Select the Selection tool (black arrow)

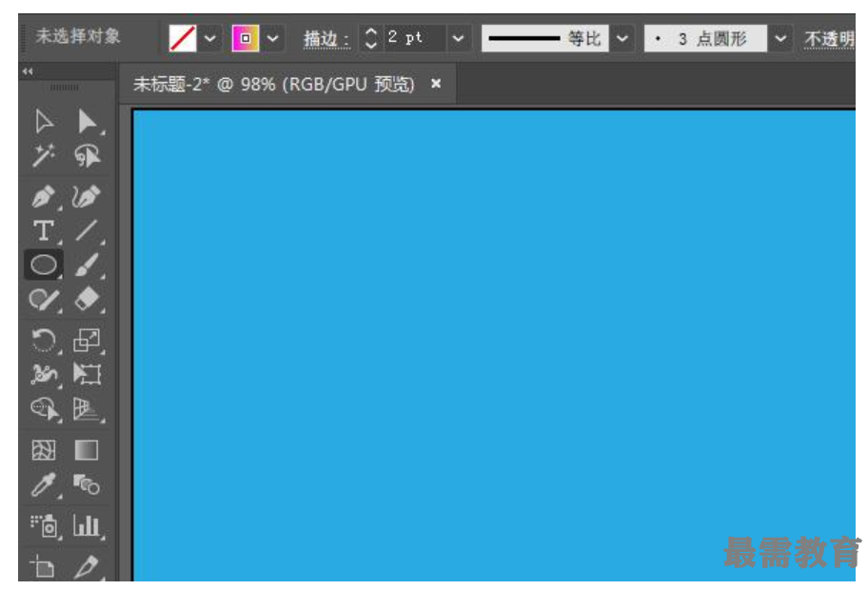[x=44, y=122]
